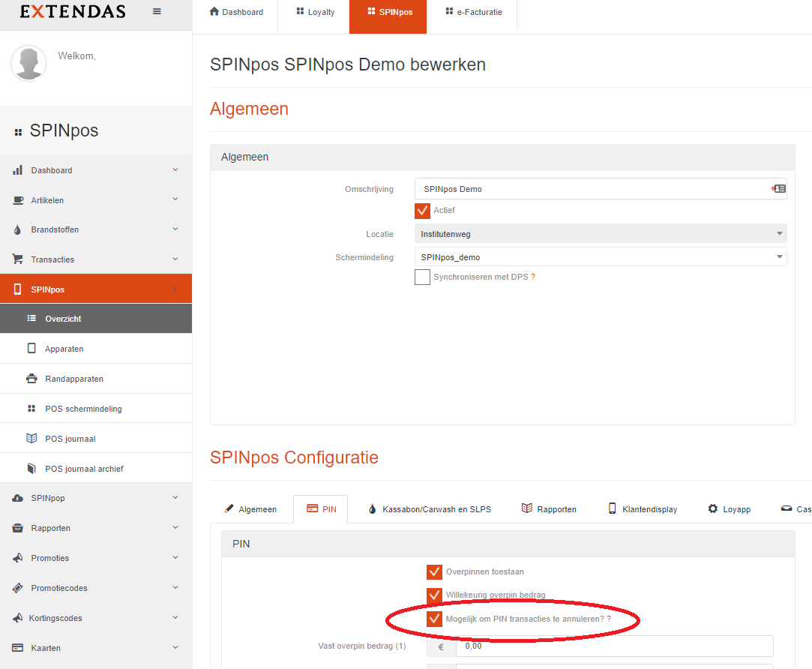Image resolution: width=812 pixels, height=669 pixels.
Task: Click the SPINpop cloud icon
Action: coord(17,498)
